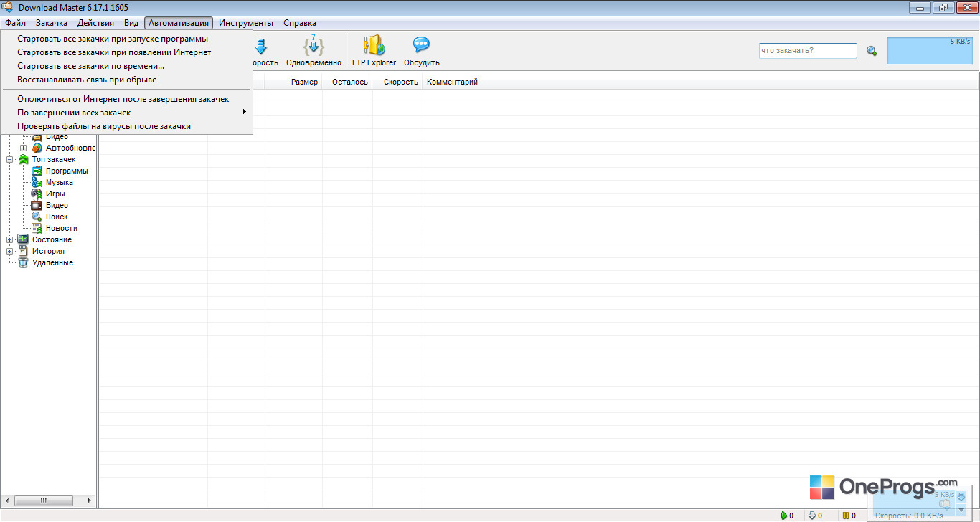Click the yellow paused downloads status icon
The image size is (980, 522).
845,516
